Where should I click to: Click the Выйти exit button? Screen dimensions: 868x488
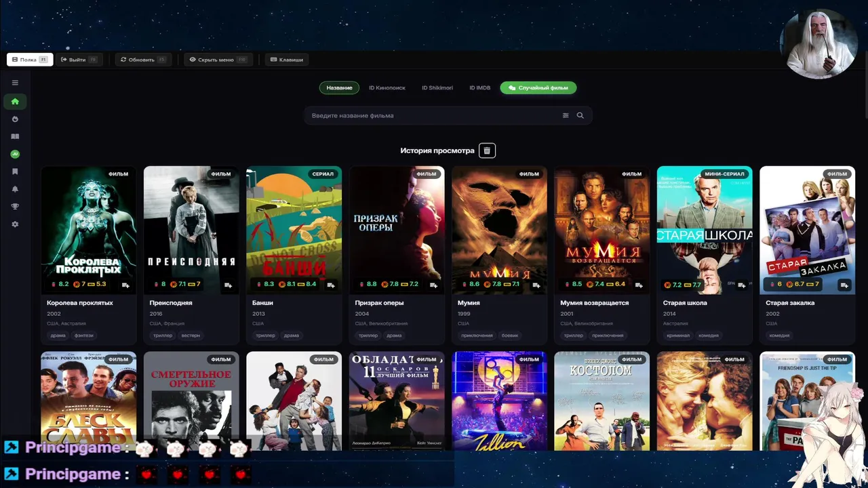[x=79, y=60]
